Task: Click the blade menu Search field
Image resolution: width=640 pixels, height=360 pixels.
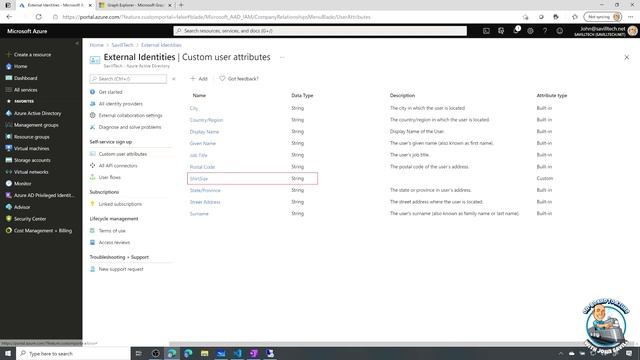Action: click(x=128, y=79)
